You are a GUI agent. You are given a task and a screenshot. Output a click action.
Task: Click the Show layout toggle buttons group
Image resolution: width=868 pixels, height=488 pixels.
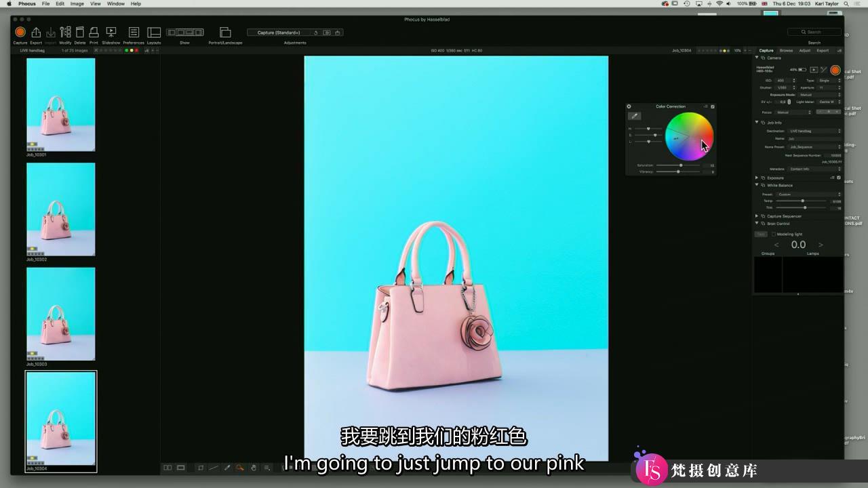click(185, 32)
